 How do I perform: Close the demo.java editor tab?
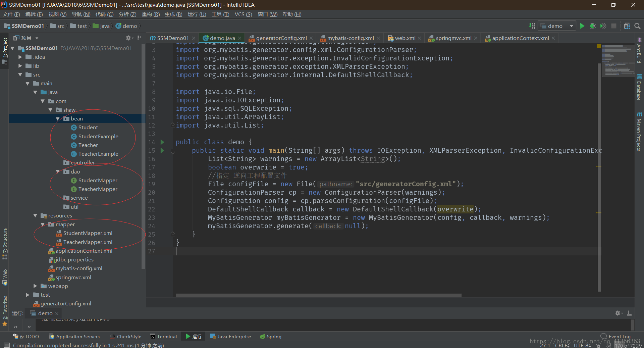(239, 38)
